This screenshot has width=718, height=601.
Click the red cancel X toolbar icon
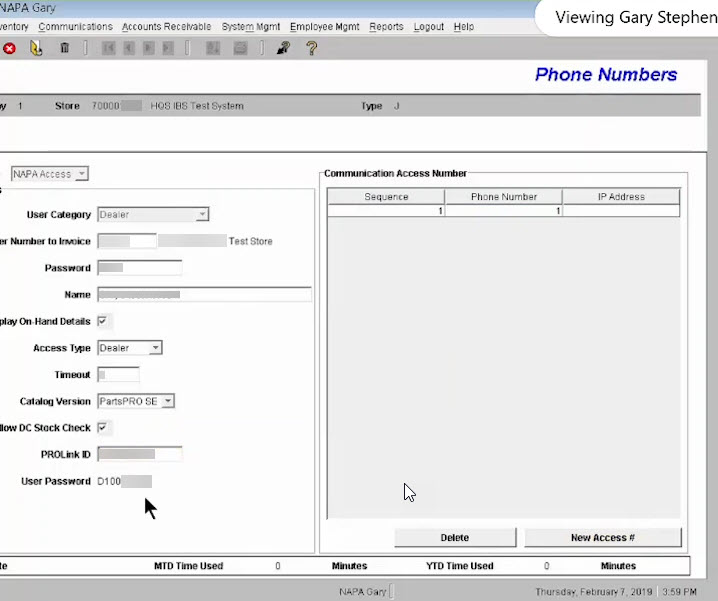coord(9,48)
